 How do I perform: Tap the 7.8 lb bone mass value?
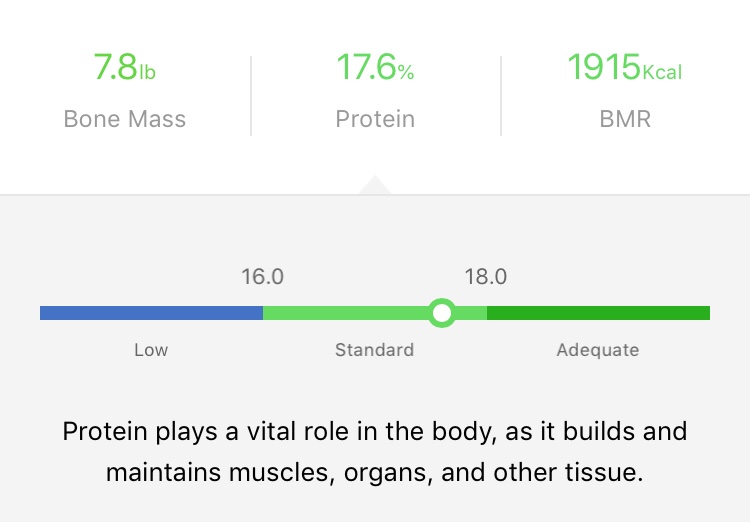tap(116, 67)
